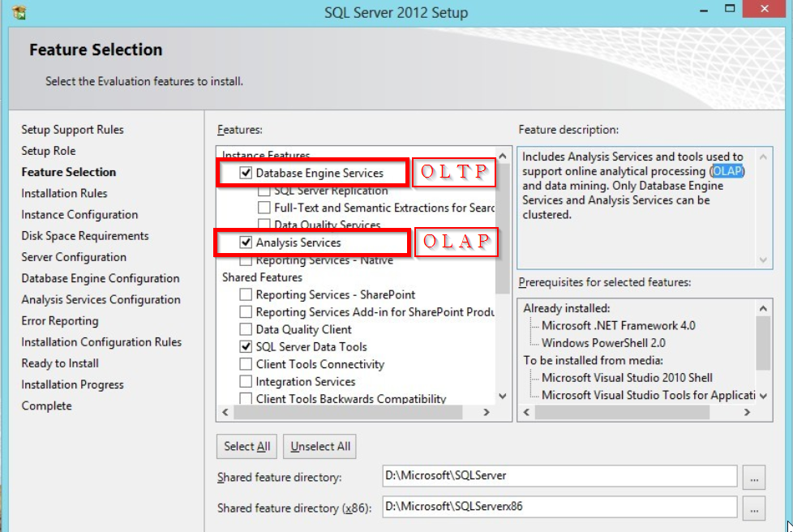Click features list vertical scrollbar thumb
Screen dimensions: 793x532
tap(502, 229)
